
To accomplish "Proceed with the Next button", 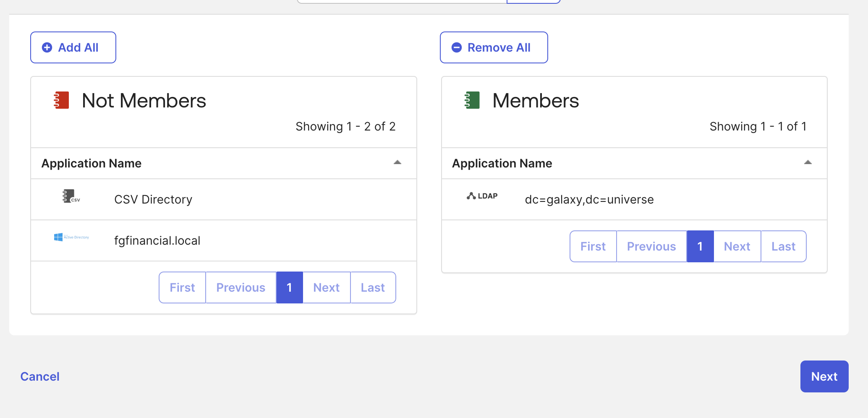I will [823, 376].
